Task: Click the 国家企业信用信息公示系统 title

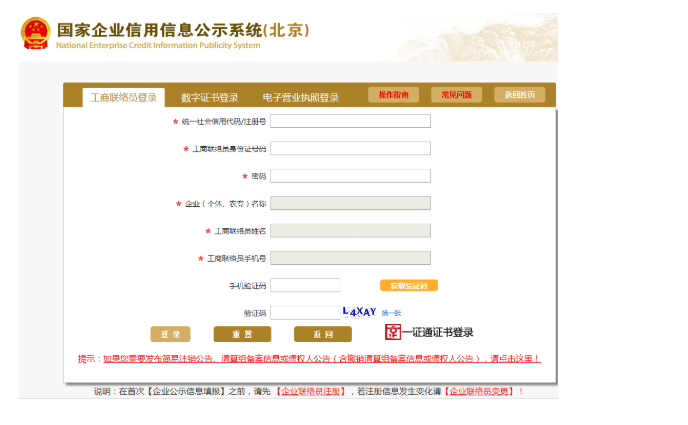Action: pyautogui.click(x=183, y=30)
